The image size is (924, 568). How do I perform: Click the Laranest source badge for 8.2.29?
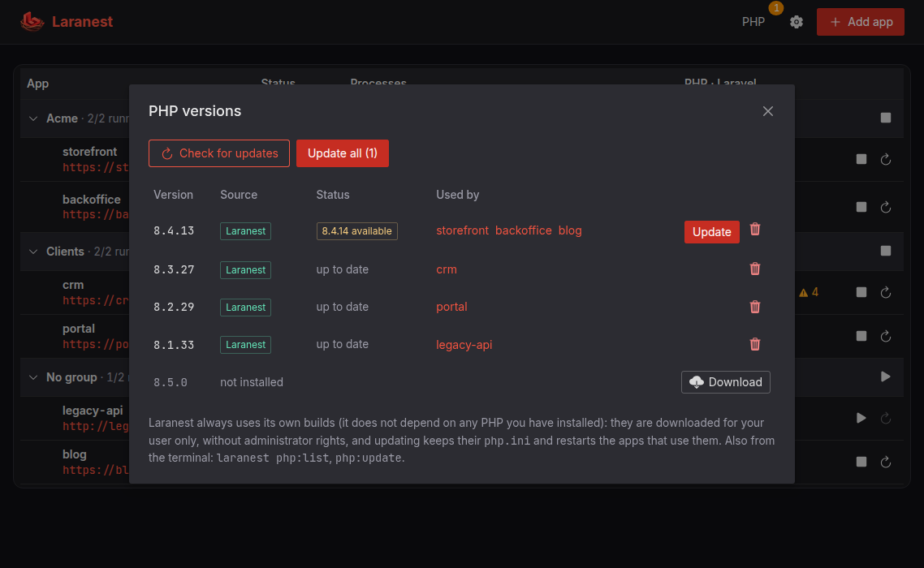245,307
